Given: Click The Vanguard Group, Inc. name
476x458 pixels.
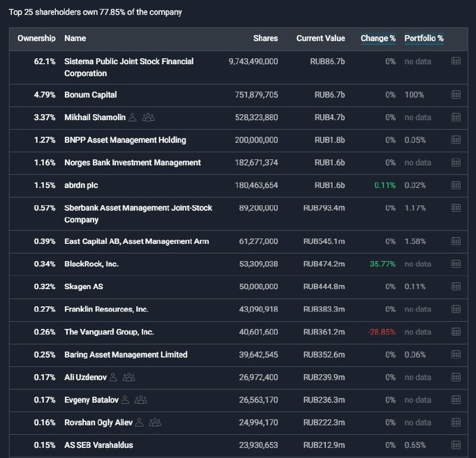Looking at the screenshot, I should tap(109, 332).
